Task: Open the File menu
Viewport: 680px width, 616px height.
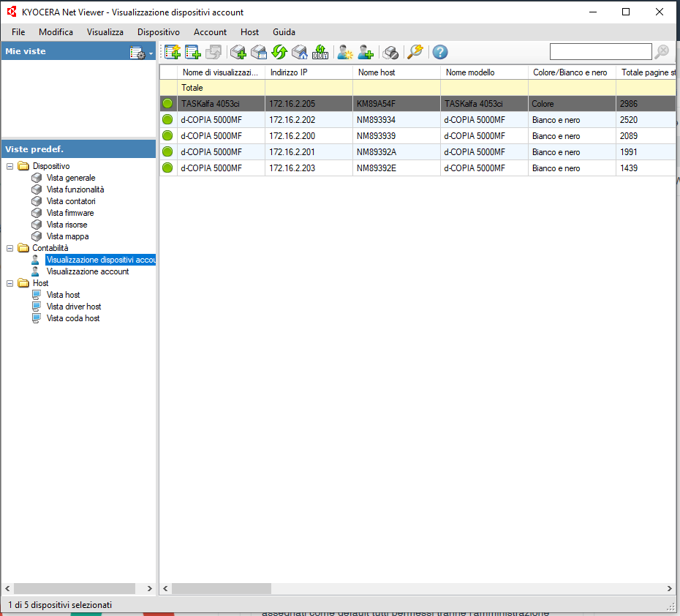Action: tap(18, 32)
